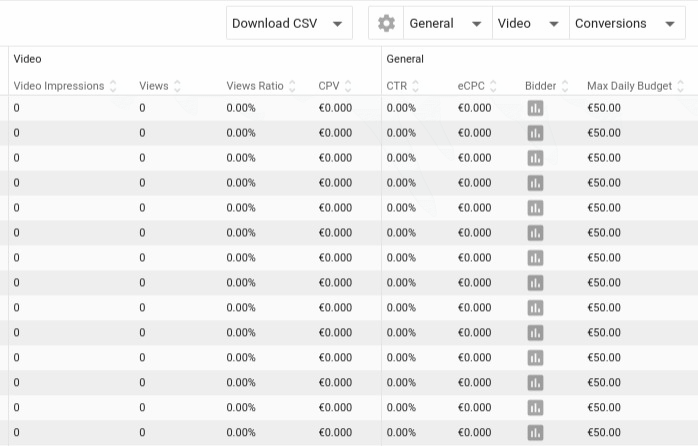The image size is (698, 446).
Task: Open Bidder chart icon in last row
Action: [535, 433]
